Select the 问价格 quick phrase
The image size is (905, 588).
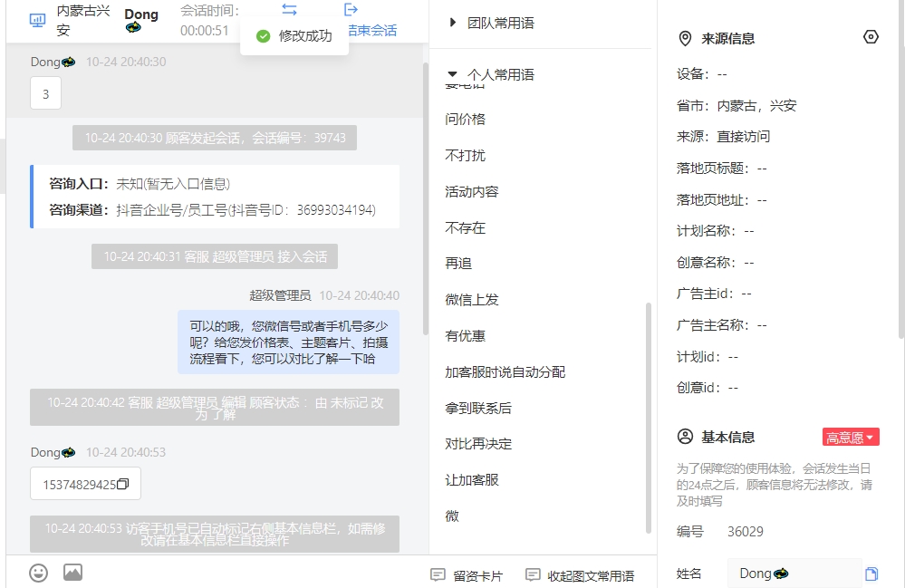pyautogui.click(x=466, y=120)
